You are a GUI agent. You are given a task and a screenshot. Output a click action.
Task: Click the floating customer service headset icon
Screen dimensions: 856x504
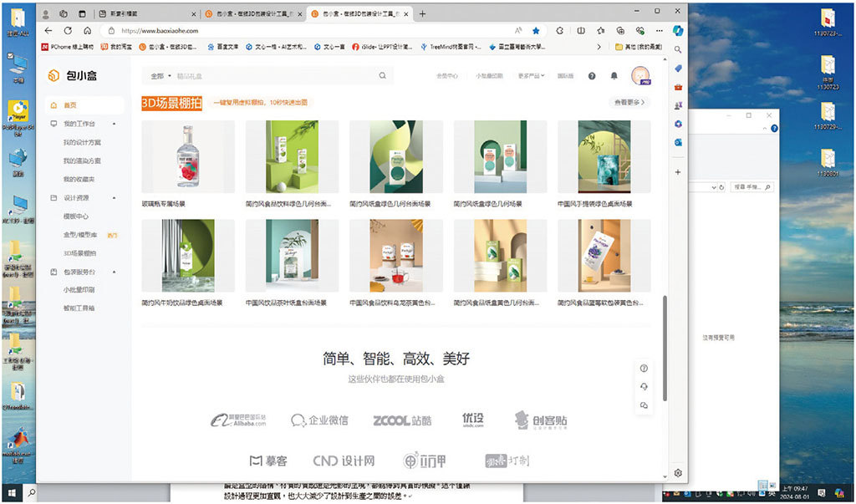click(x=645, y=386)
